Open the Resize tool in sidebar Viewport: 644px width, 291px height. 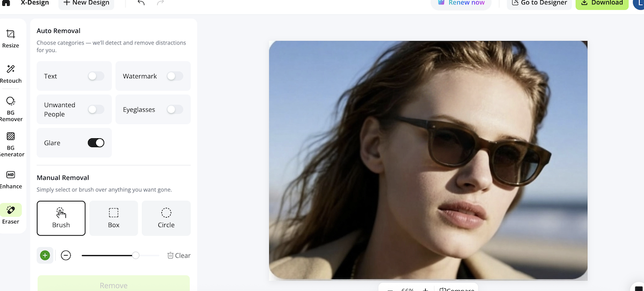(x=10, y=39)
